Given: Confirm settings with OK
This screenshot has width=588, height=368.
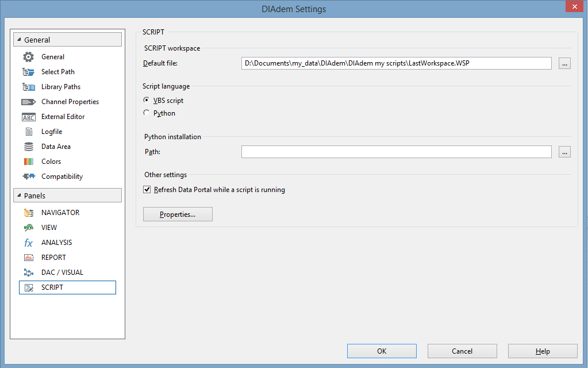Looking at the screenshot, I should tap(382, 351).
